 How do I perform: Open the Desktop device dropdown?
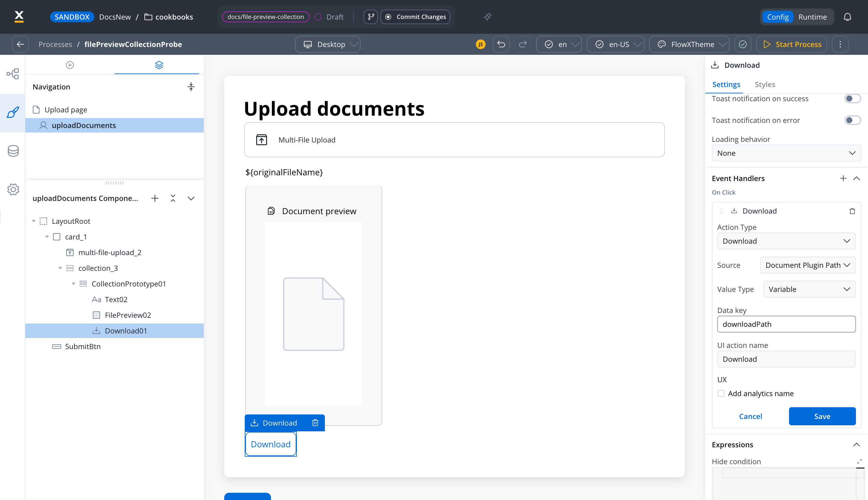click(328, 44)
